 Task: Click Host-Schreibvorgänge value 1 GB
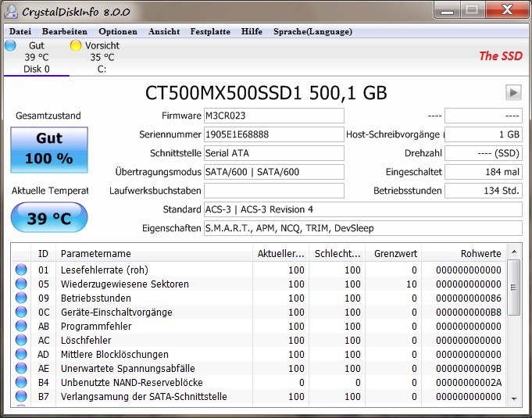483,134
